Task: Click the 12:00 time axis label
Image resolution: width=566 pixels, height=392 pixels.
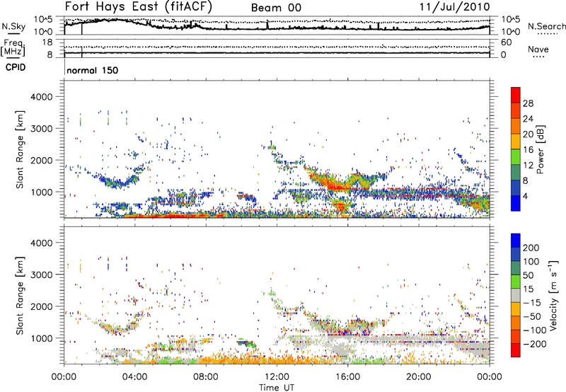Action: point(277,377)
